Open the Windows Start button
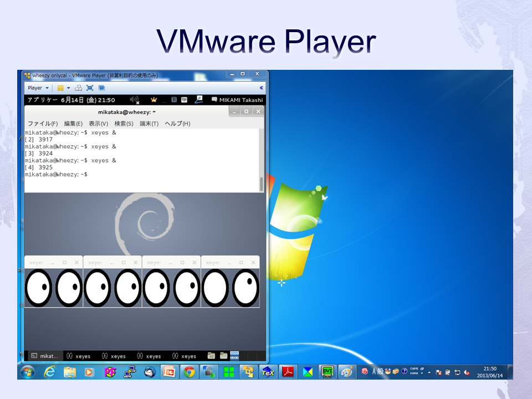The width and height of the screenshot is (532, 399). [x=28, y=372]
